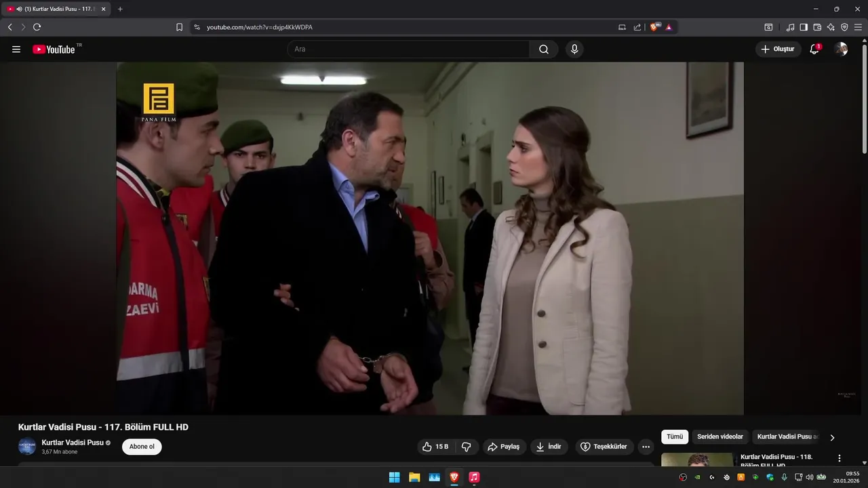Open Windows Security tray icon
The height and width of the screenshot is (488, 868).
[x=770, y=477]
